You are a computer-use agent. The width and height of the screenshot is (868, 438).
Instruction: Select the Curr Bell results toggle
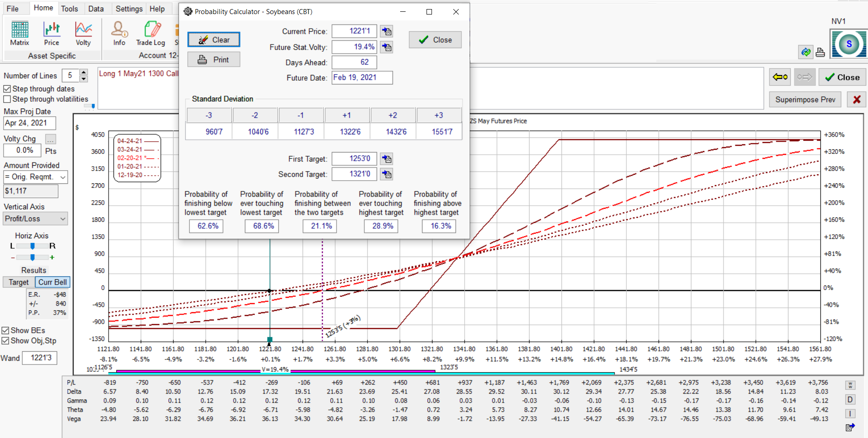coord(53,282)
